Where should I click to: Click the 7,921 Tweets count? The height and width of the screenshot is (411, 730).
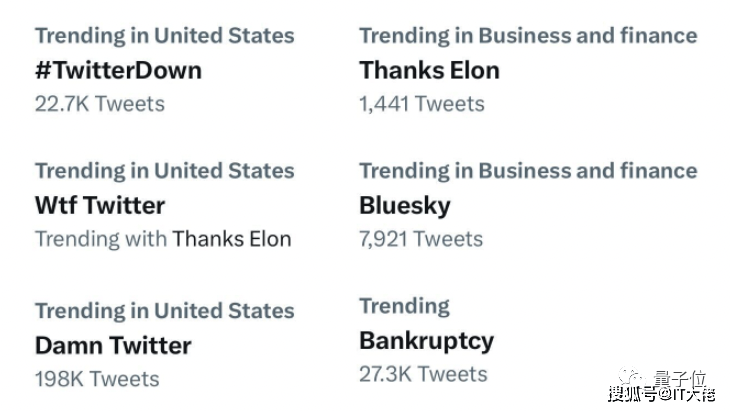coord(420,239)
